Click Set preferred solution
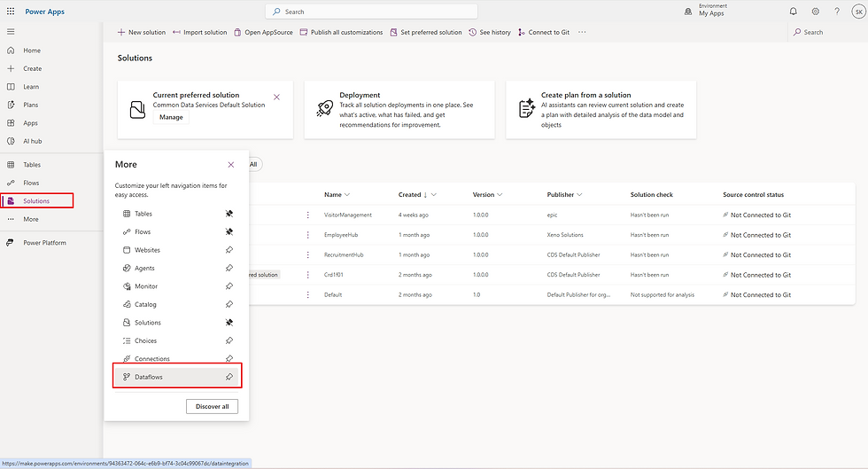This screenshot has height=469, width=868. [426, 32]
